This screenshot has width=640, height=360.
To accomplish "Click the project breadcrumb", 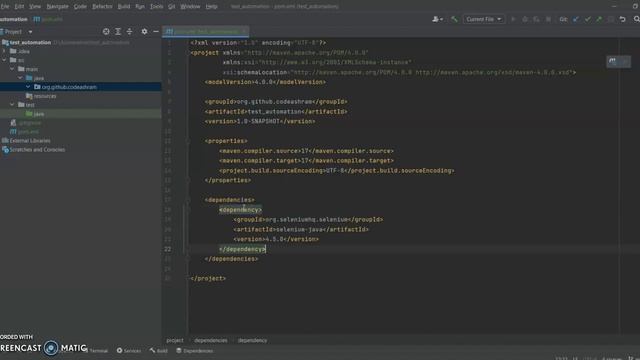I will click(x=175, y=340).
